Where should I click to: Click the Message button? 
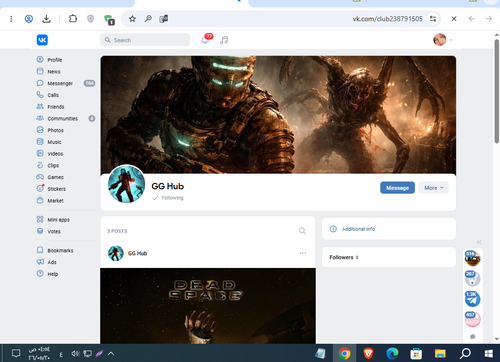click(397, 188)
